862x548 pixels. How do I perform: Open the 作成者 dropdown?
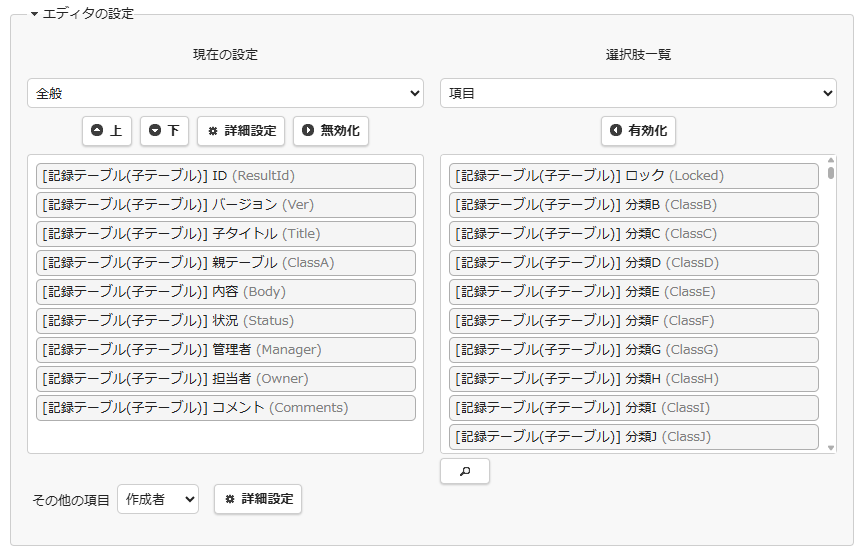pyautogui.click(x=158, y=499)
